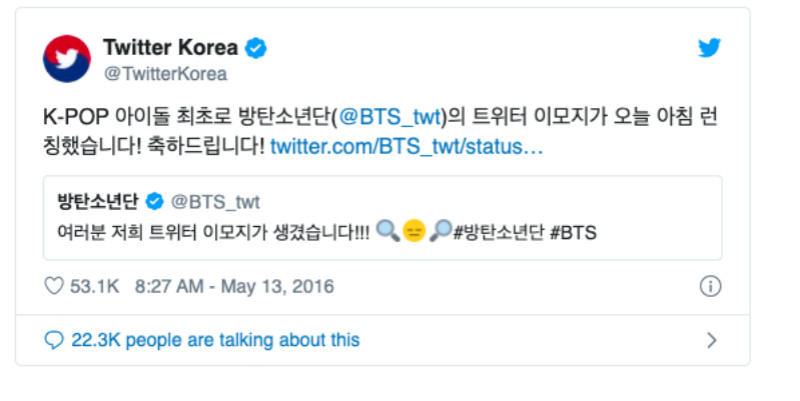The height and width of the screenshot is (401, 800).
Task: Click the left magnifying glass emoji
Action: pyautogui.click(x=389, y=232)
